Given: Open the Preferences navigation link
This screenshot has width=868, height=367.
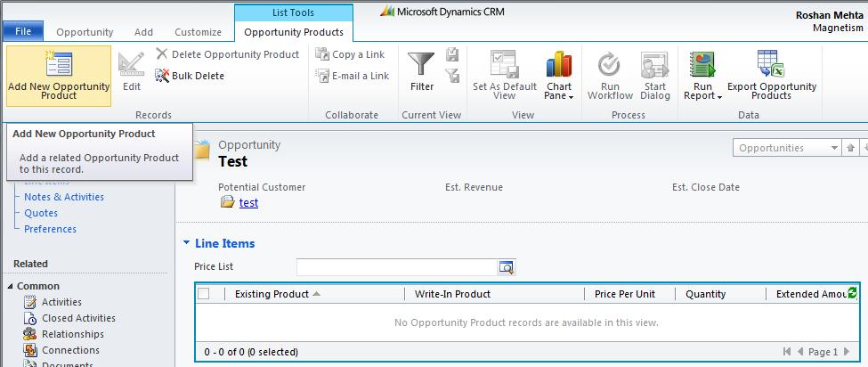Looking at the screenshot, I should (x=51, y=229).
